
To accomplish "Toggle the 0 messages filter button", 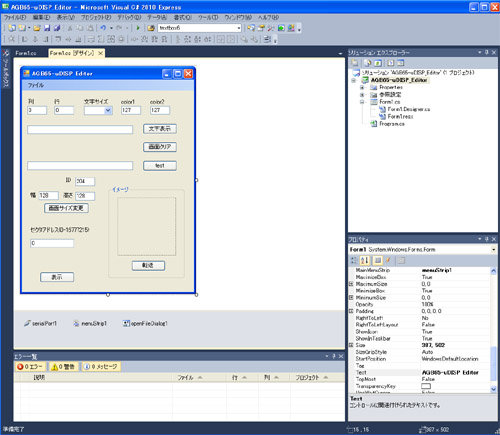I will 101,367.
